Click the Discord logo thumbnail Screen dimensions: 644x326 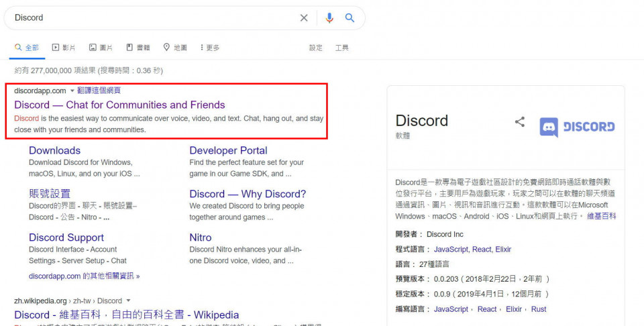[577, 126]
